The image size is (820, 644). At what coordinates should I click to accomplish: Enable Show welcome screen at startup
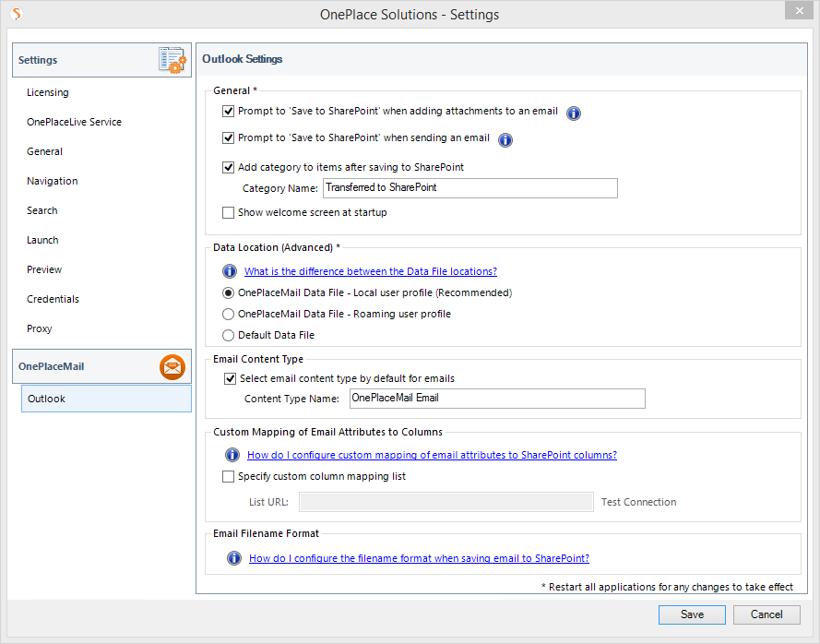pos(229,212)
